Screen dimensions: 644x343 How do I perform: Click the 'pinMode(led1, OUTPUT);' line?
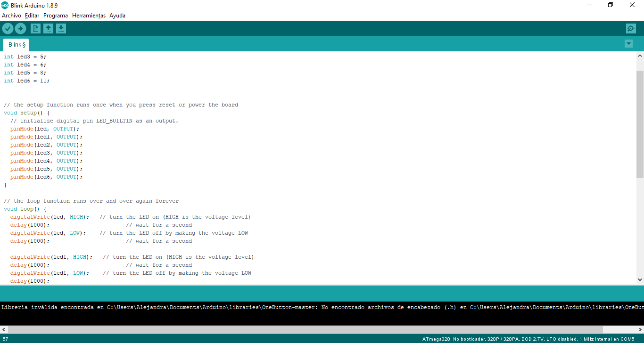pyautogui.click(x=46, y=137)
